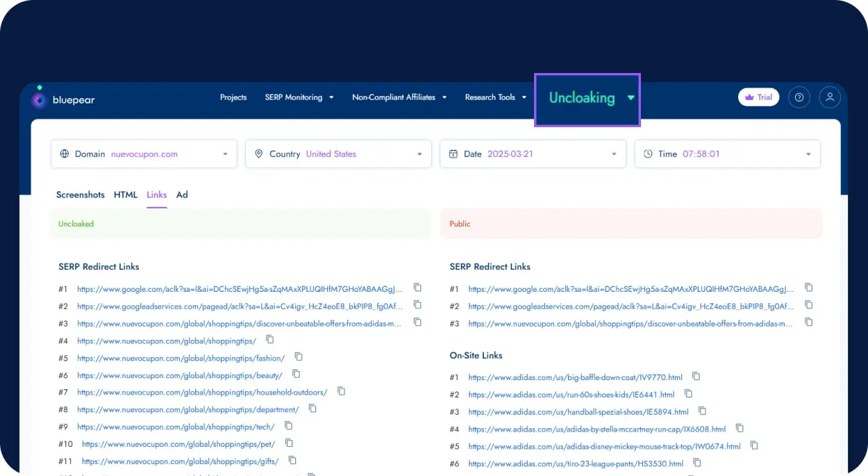Copy the tiro-23-league-pants link

[x=697, y=463]
